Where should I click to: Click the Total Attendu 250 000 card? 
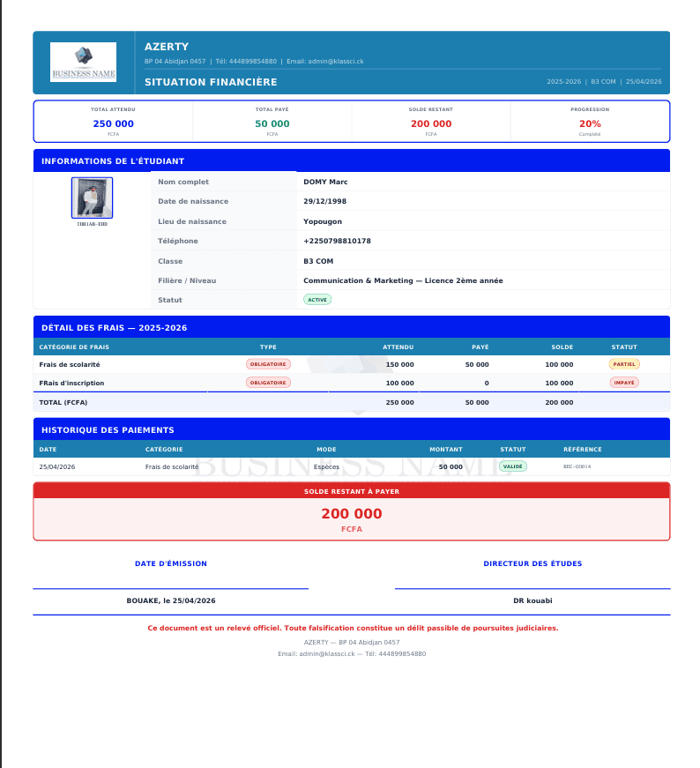[x=113, y=122]
